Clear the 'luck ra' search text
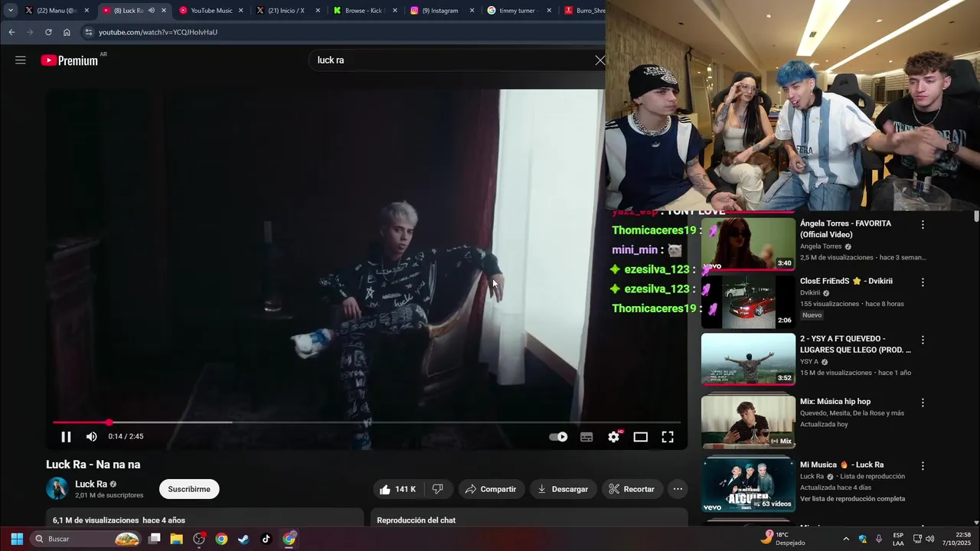The image size is (980, 551). click(x=600, y=60)
